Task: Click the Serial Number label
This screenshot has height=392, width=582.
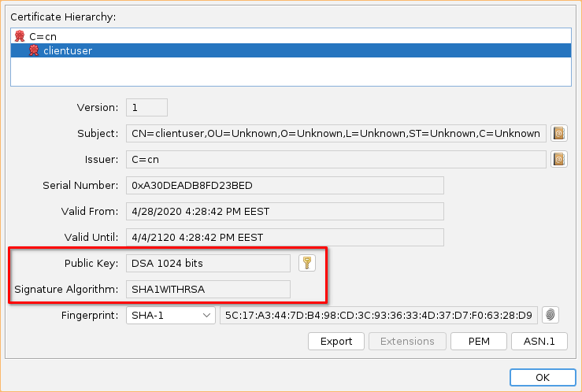Action: coord(80,185)
